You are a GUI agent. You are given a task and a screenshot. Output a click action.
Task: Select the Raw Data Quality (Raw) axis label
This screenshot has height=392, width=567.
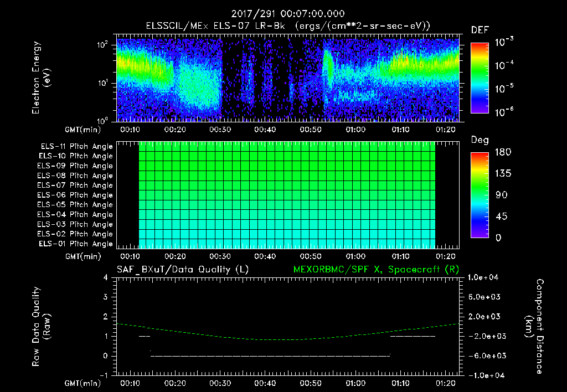tap(41, 326)
